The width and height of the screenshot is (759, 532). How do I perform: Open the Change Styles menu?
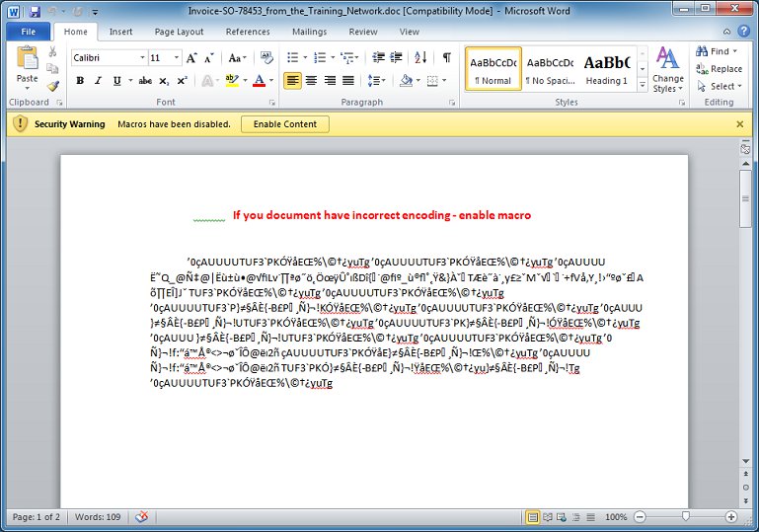668,69
